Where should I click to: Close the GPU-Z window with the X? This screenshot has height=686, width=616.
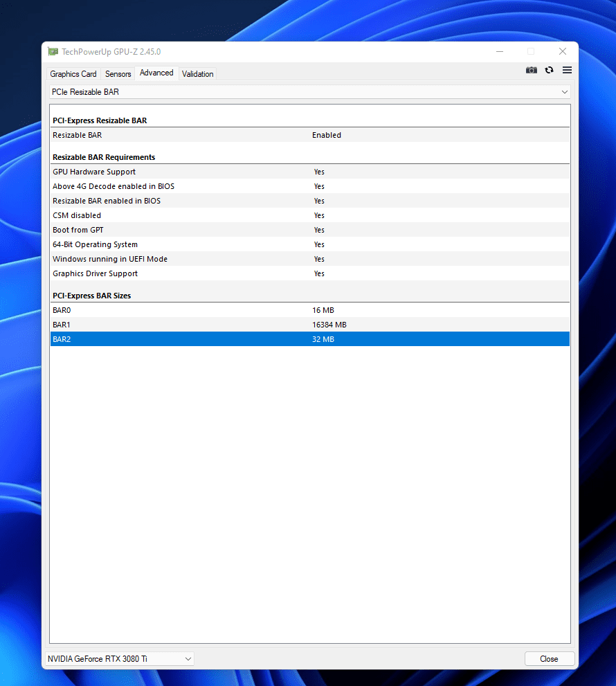click(x=563, y=52)
